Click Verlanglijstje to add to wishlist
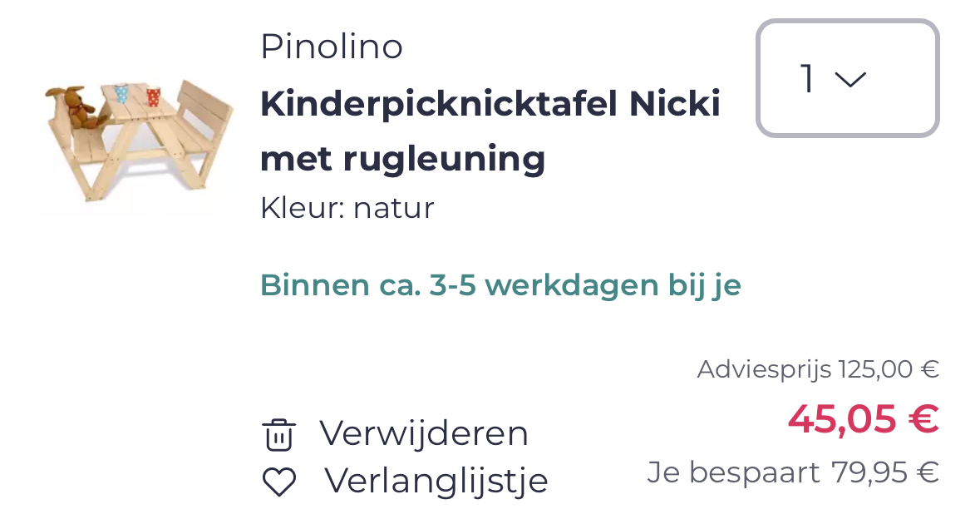980x524 pixels. 437,480
